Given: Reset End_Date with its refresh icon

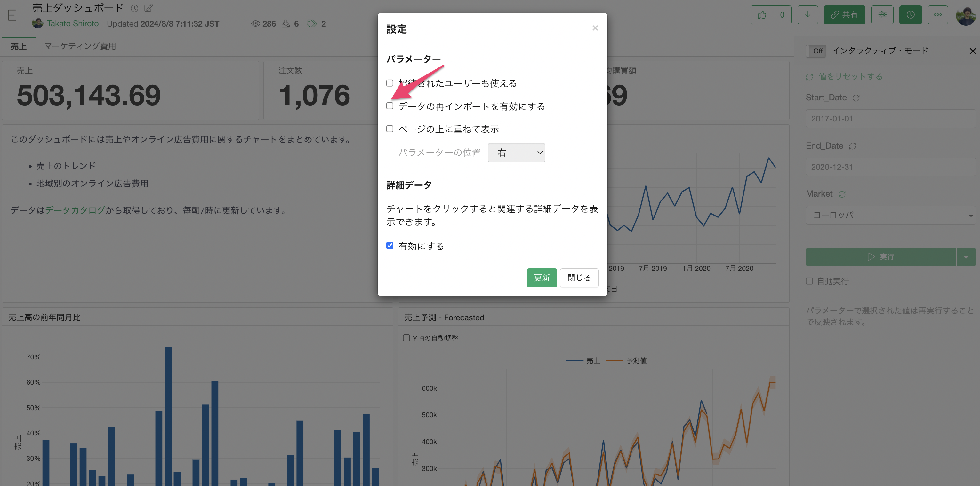Looking at the screenshot, I should (853, 146).
